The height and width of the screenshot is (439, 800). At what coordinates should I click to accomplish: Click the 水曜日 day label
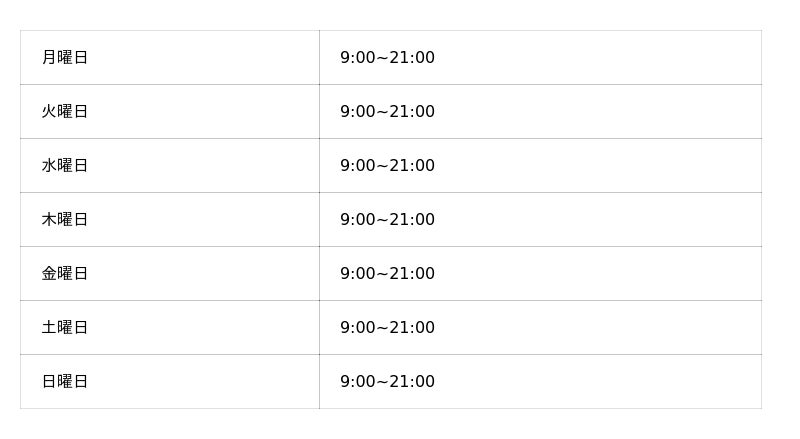tap(65, 166)
